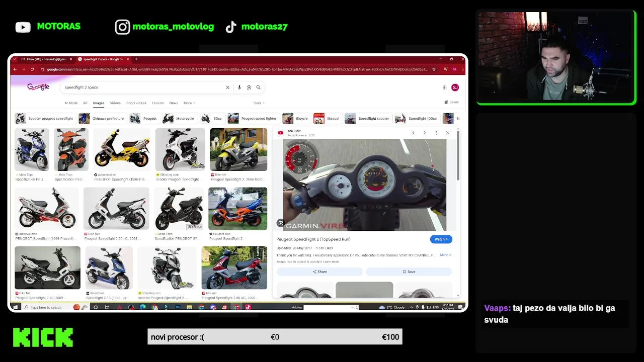Open the large speedometer video preview image
Screen dimensions: 644x362
point(364,185)
